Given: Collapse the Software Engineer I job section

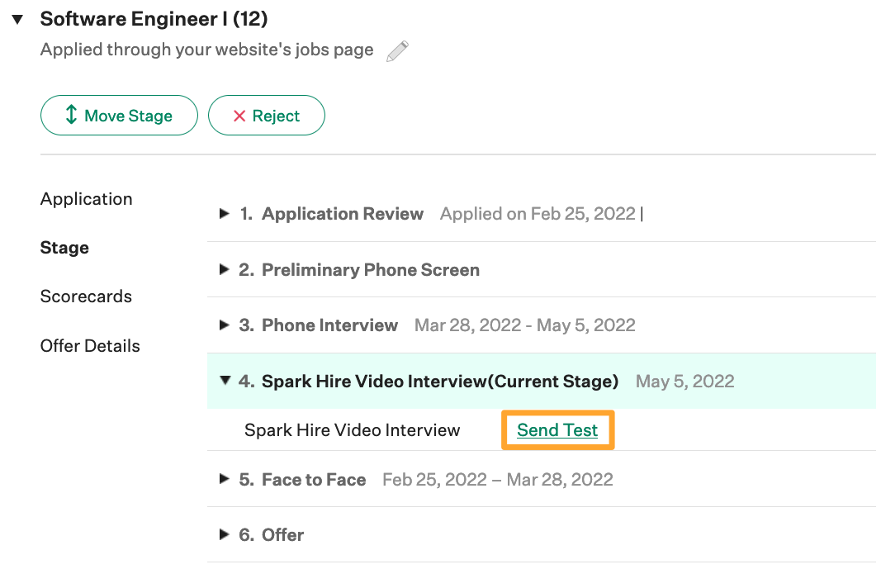Looking at the screenshot, I should coord(17,18).
